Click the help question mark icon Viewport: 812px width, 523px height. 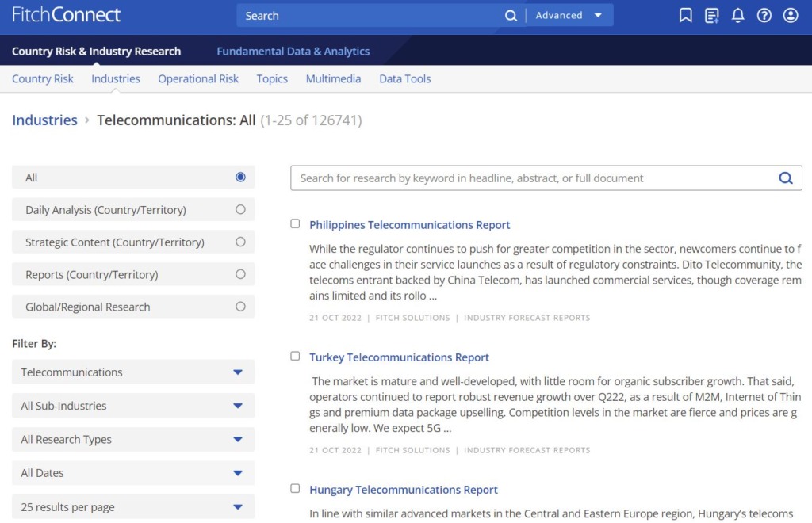pos(764,16)
